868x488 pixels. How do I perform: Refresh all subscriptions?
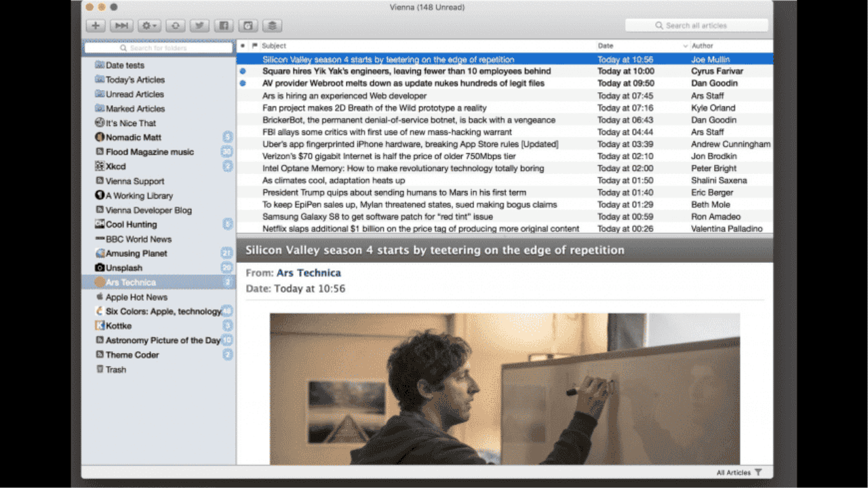tap(175, 26)
